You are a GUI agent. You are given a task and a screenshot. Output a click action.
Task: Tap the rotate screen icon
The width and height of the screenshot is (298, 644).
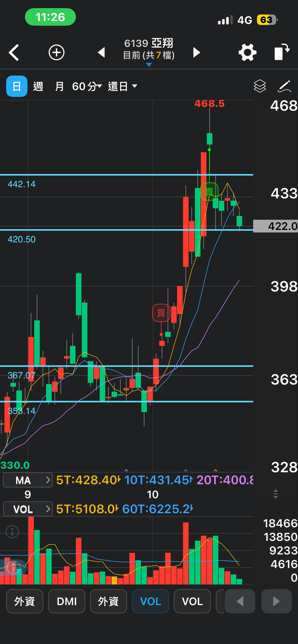click(x=282, y=52)
